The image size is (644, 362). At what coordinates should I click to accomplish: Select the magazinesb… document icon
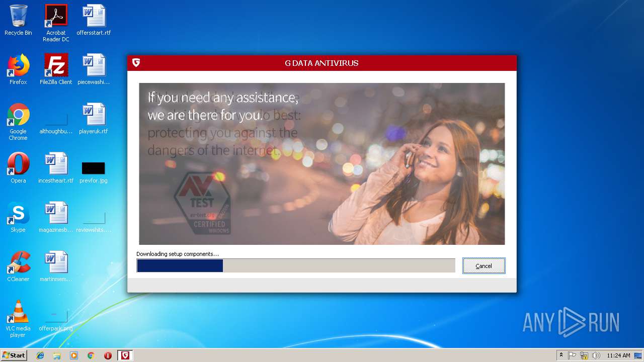(56, 217)
